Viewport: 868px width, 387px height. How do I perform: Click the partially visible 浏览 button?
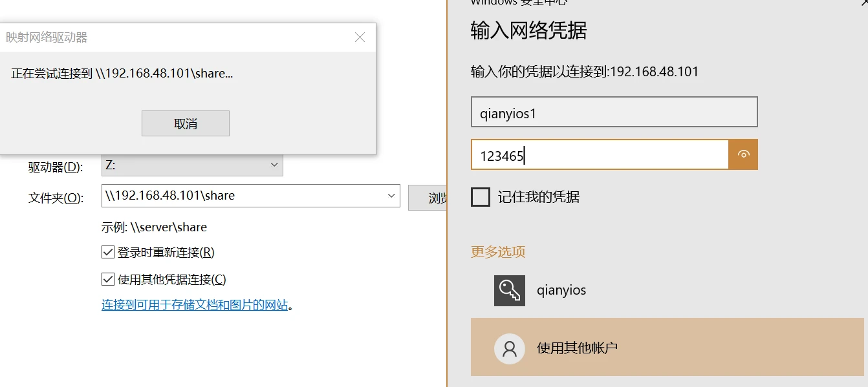pos(428,197)
